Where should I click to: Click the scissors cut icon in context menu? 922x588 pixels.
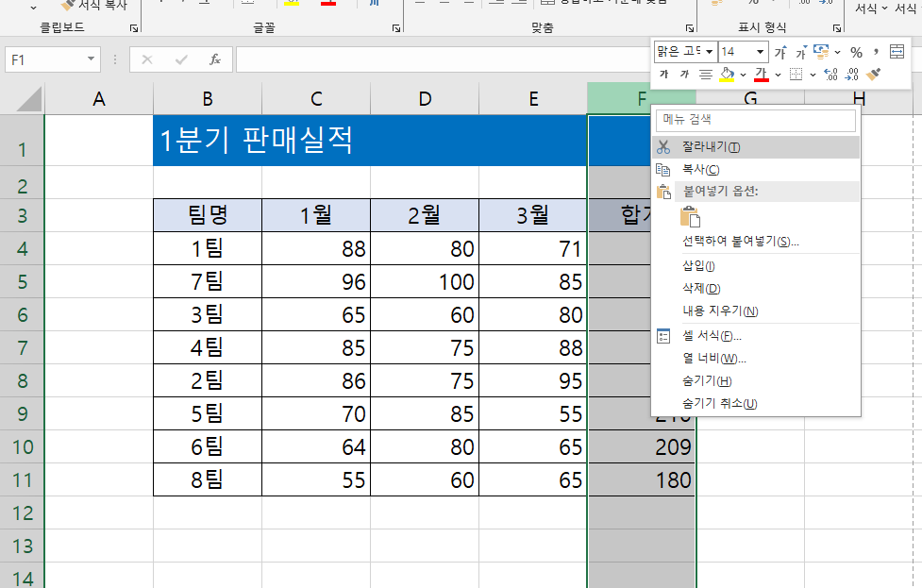[x=663, y=147]
